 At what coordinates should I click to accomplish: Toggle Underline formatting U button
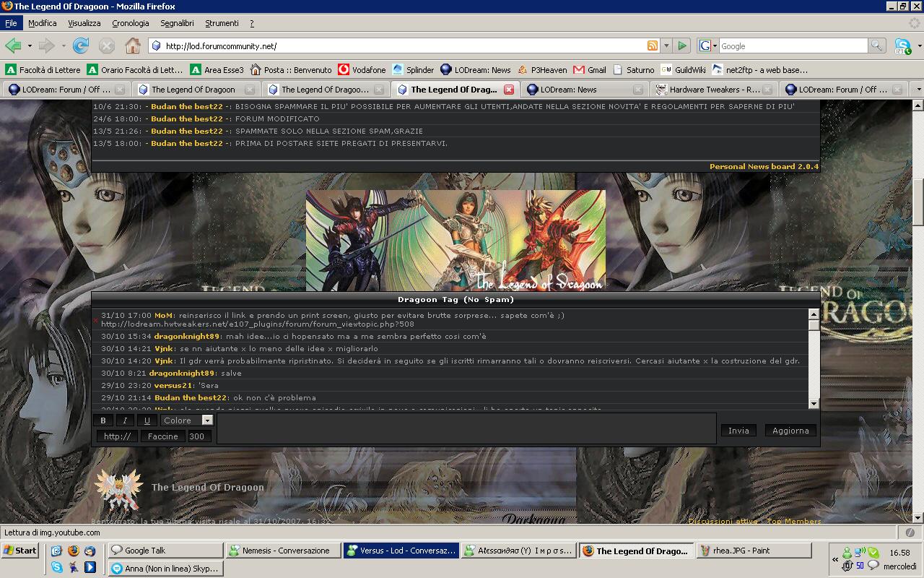147,420
